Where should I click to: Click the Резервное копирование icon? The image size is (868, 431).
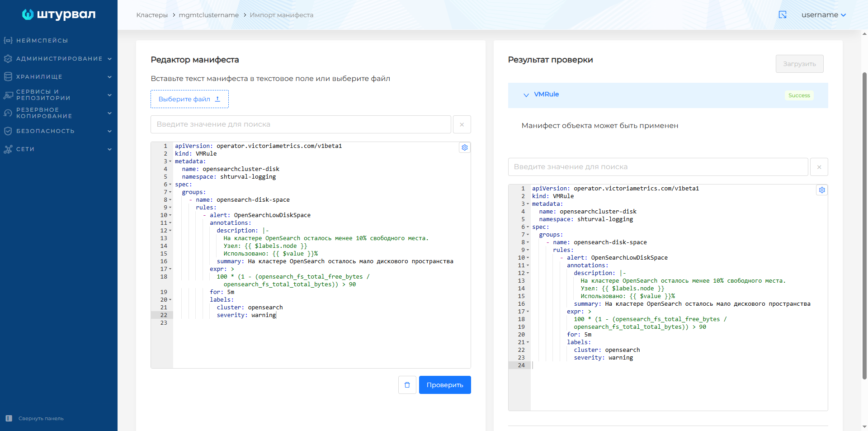coord(8,113)
